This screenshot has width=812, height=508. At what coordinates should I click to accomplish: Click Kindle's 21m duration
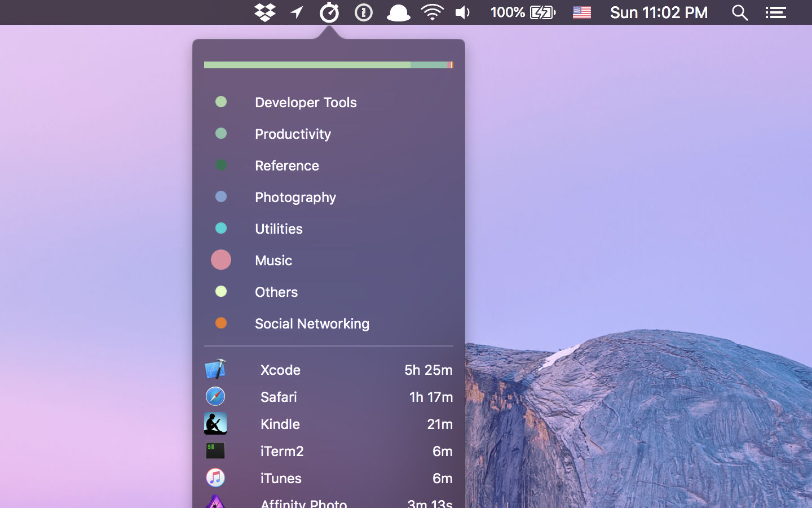[440, 424]
